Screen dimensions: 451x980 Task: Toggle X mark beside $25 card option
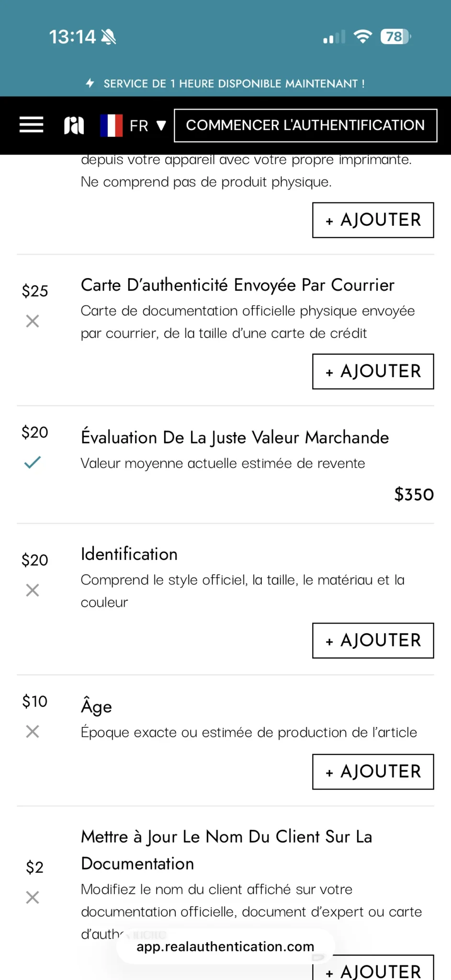(33, 321)
